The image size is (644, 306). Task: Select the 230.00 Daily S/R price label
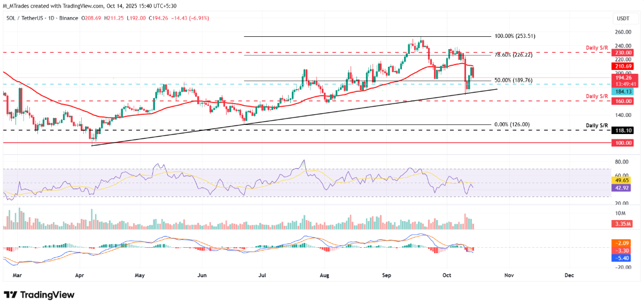[623, 52]
